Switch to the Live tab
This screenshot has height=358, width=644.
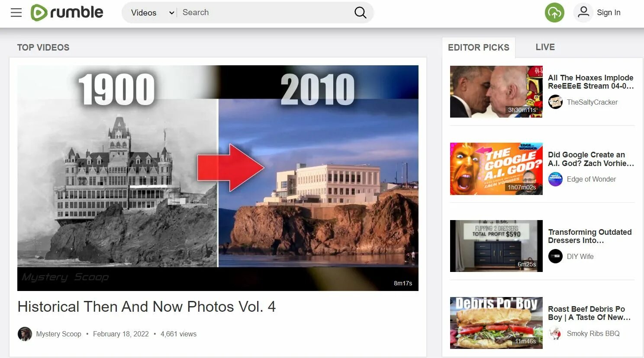[545, 47]
